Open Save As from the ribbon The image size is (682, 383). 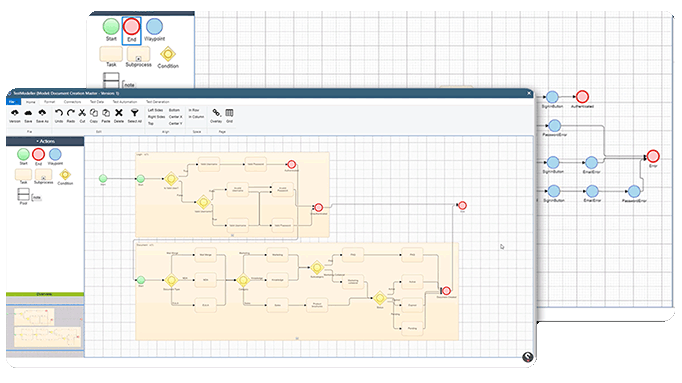tap(42, 113)
